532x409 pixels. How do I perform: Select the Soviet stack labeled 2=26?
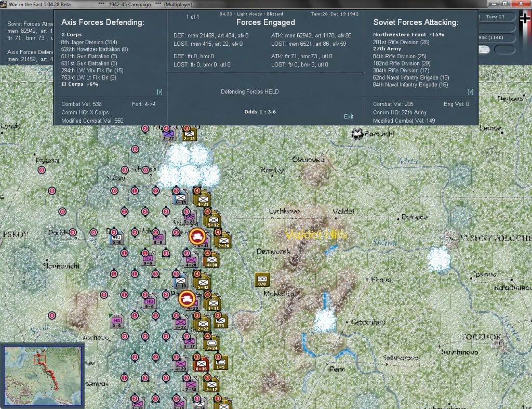223,241
